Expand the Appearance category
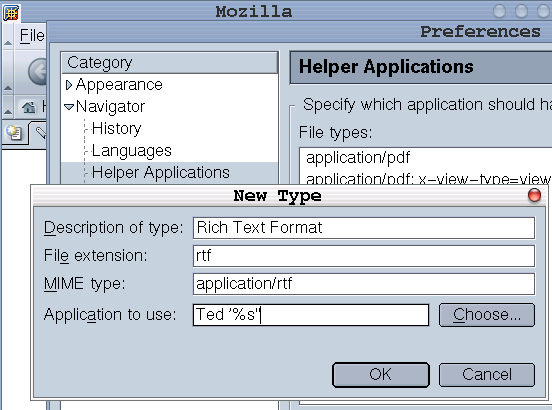 pos(69,85)
